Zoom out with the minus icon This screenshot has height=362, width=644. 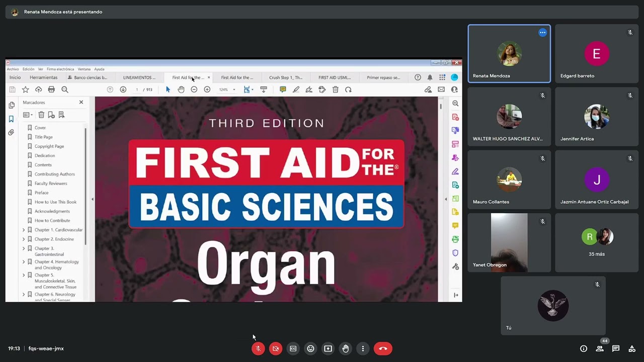pos(194,89)
